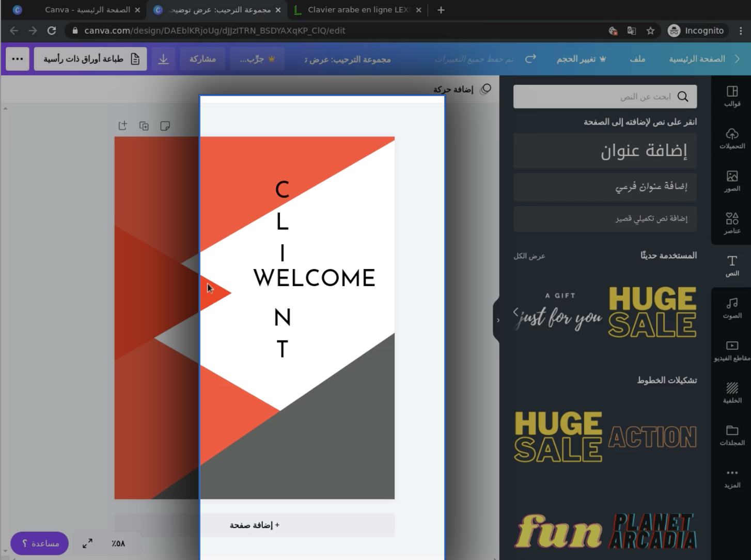Click the search magnifier icon

point(683,97)
